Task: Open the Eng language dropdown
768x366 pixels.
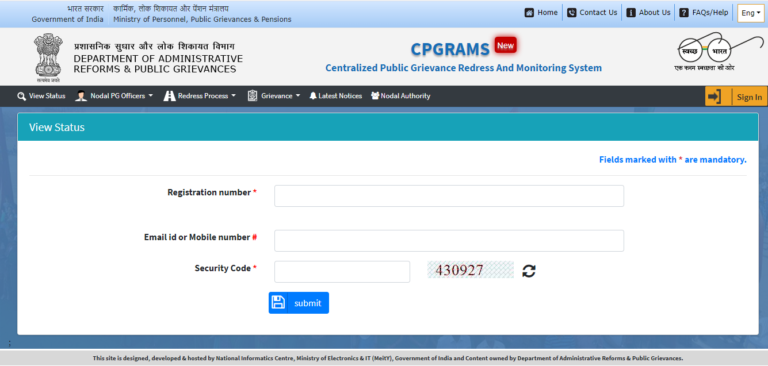Action: (750, 13)
